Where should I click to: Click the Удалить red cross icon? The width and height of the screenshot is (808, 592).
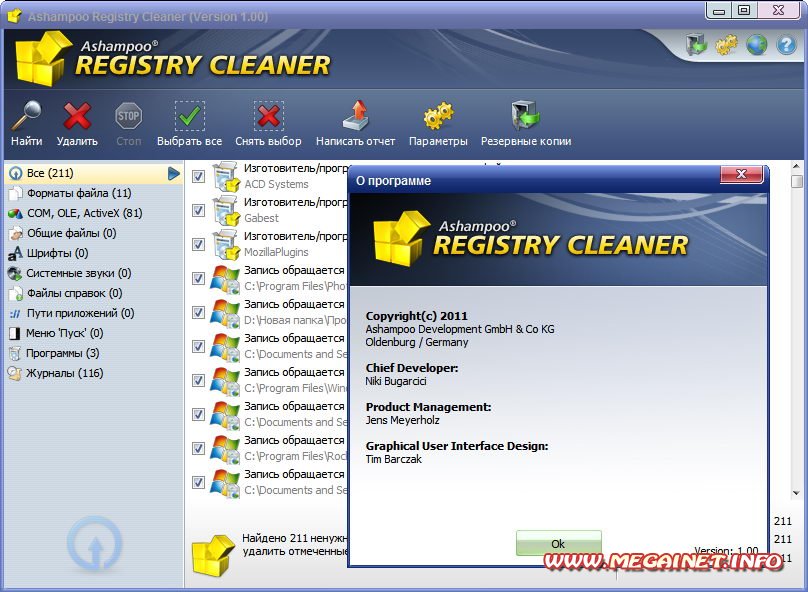[77, 115]
